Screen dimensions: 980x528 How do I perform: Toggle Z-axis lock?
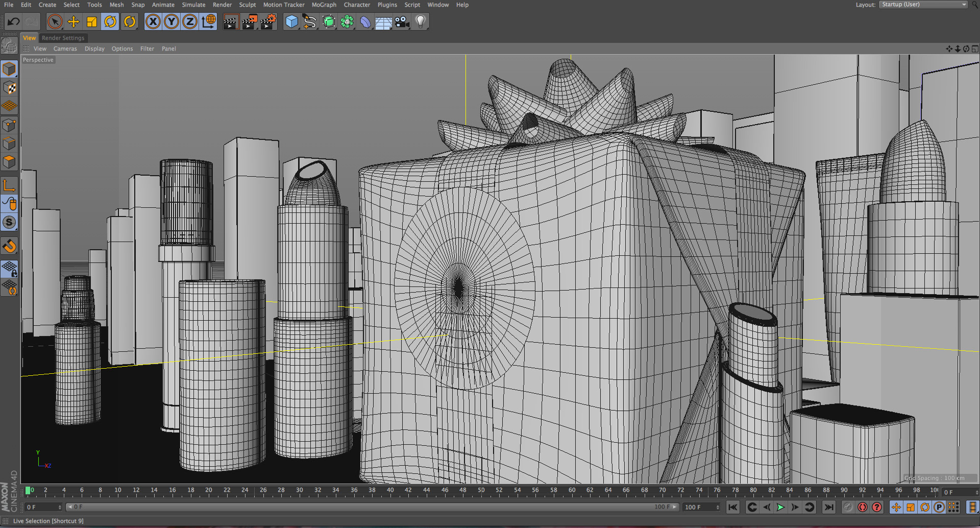[190, 22]
